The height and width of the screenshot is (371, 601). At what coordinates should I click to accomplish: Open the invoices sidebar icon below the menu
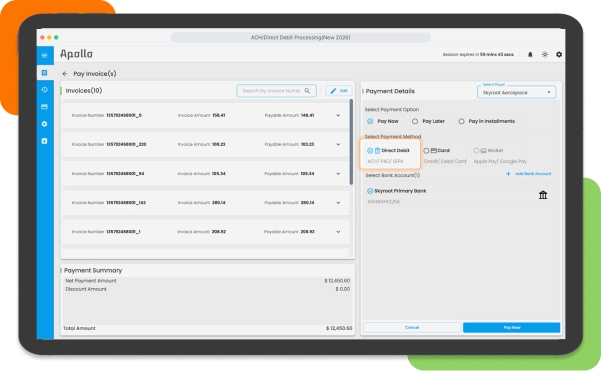tap(44, 72)
